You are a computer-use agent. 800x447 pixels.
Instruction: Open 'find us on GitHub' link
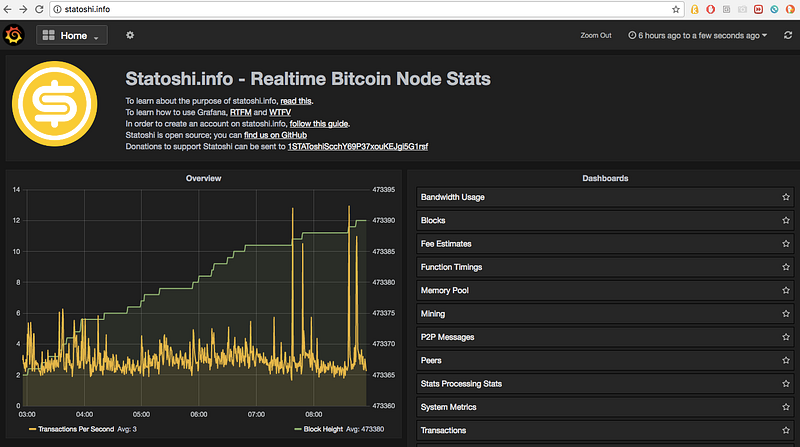tap(276, 135)
